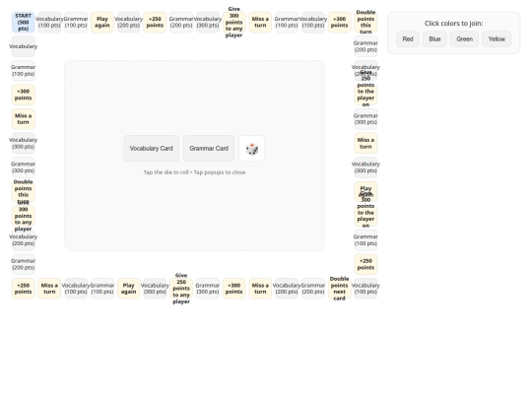Click the START (500 pts) tile
The height and width of the screenshot is (399, 532).
click(x=23, y=23)
